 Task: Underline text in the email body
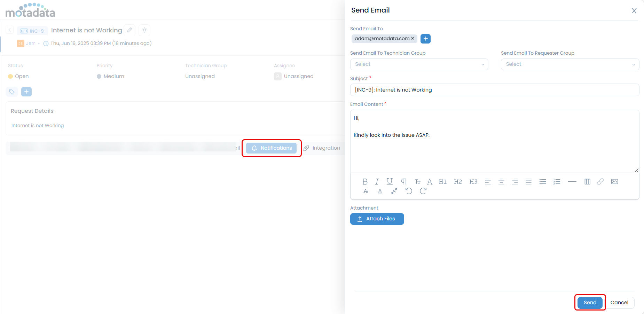coord(390,181)
